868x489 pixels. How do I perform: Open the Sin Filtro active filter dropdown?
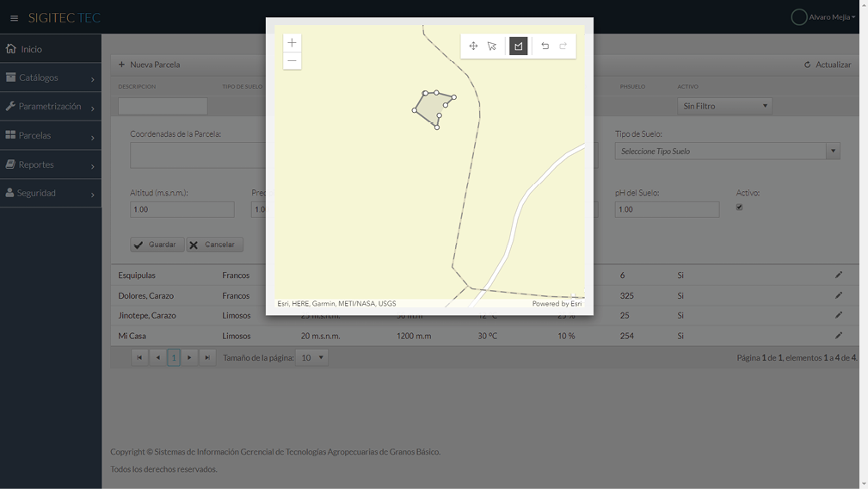point(724,106)
